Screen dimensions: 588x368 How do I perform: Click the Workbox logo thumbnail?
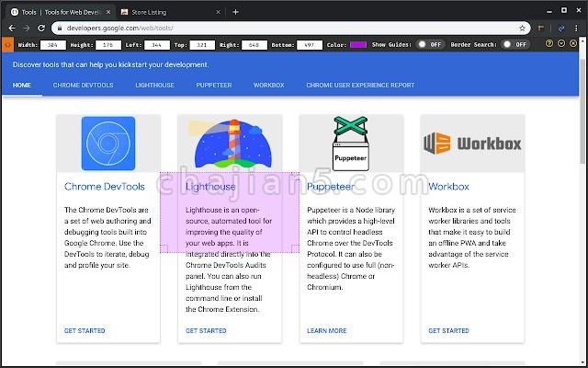(472, 144)
